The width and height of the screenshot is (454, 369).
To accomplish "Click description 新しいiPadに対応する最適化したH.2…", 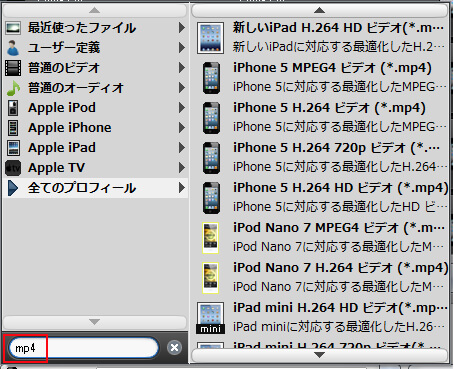I will (x=338, y=47).
